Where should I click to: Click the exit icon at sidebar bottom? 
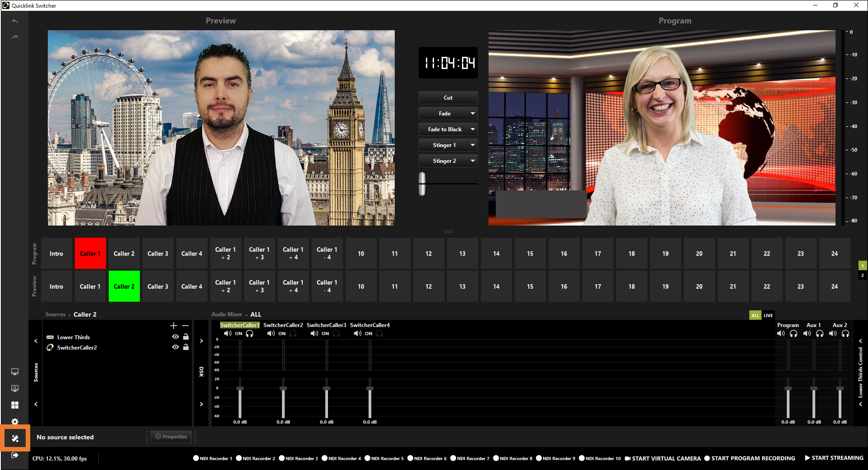[x=15, y=455]
